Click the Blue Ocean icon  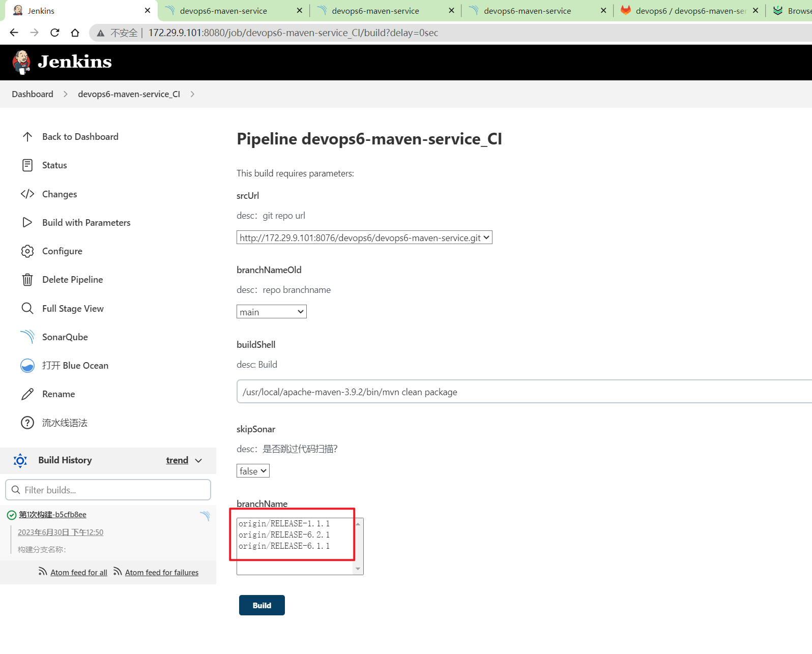[x=27, y=366]
